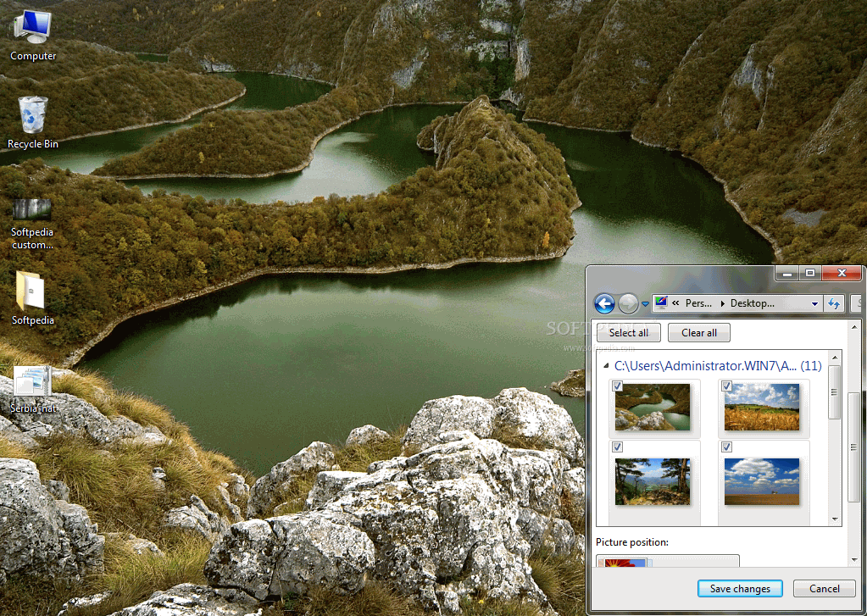Maximize the Desktop Background window
This screenshot has width=867, height=616.
[810, 273]
